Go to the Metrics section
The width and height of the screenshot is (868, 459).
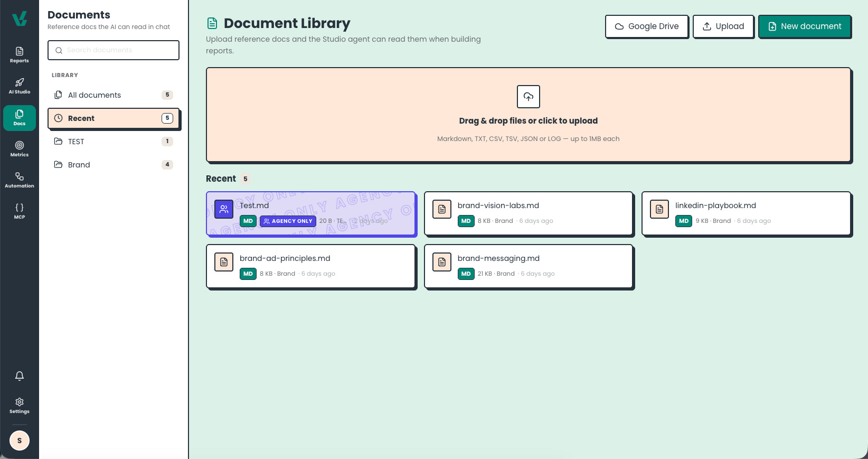coord(20,149)
